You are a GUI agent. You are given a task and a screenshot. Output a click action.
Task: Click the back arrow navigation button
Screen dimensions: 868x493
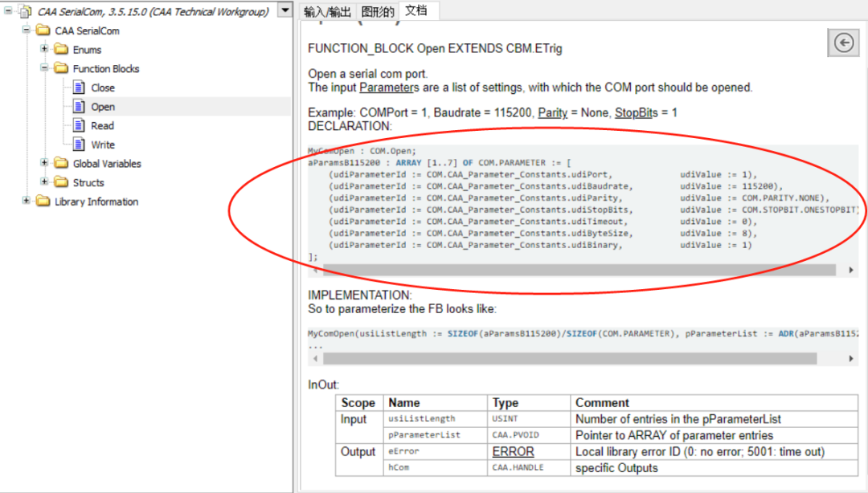point(843,43)
